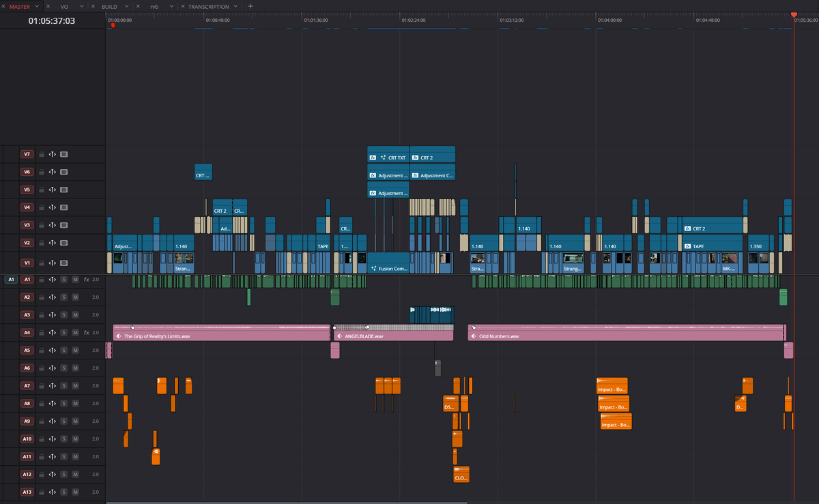Toggle auto track selector on A1

click(x=52, y=280)
